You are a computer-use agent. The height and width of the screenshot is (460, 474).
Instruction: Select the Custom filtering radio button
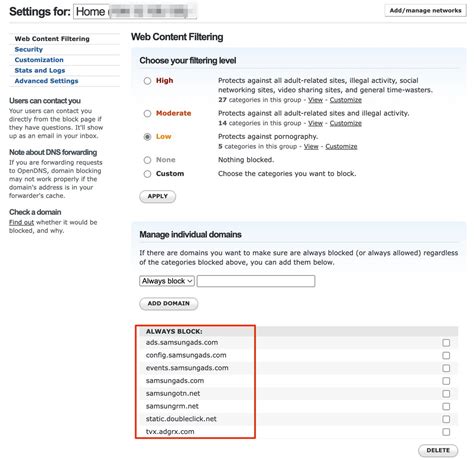[147, 174]
